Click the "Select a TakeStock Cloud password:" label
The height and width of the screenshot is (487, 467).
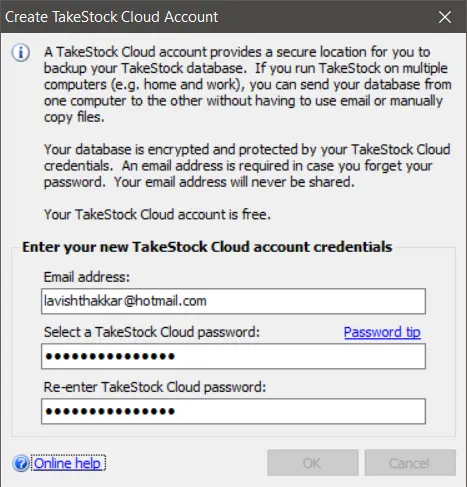pyautogui.click(x=152, y=332)
